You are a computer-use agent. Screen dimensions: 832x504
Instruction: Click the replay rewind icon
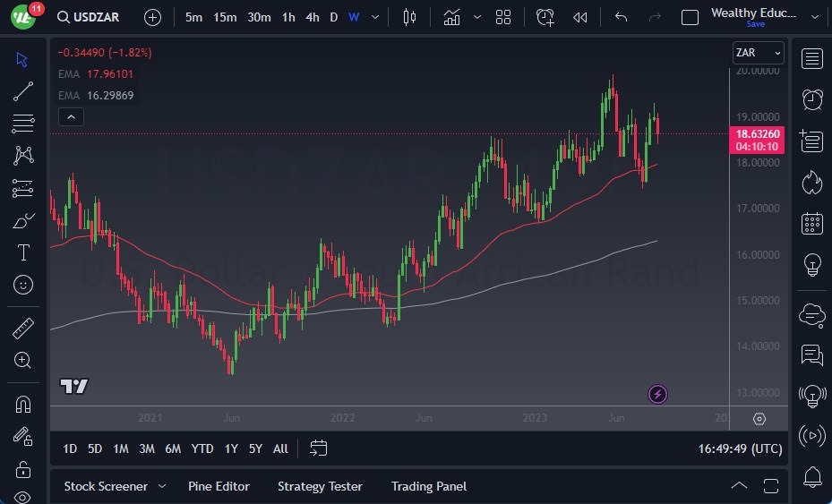pyautogui.click(x=580, y=17)
